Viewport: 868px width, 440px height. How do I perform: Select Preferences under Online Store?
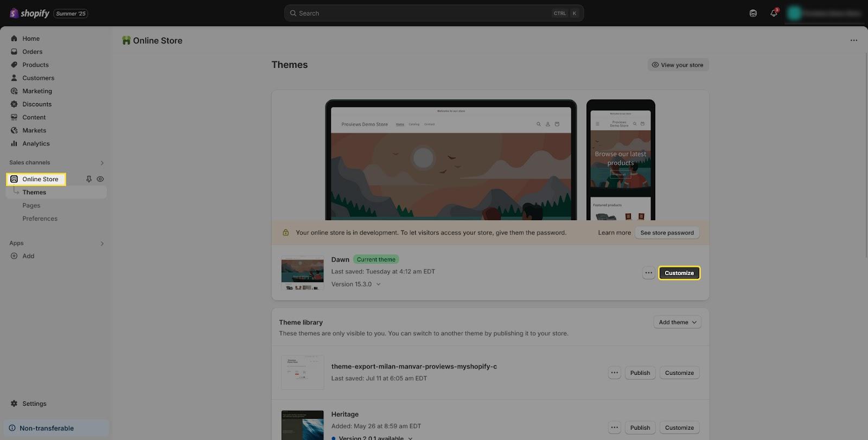point(40,219)
